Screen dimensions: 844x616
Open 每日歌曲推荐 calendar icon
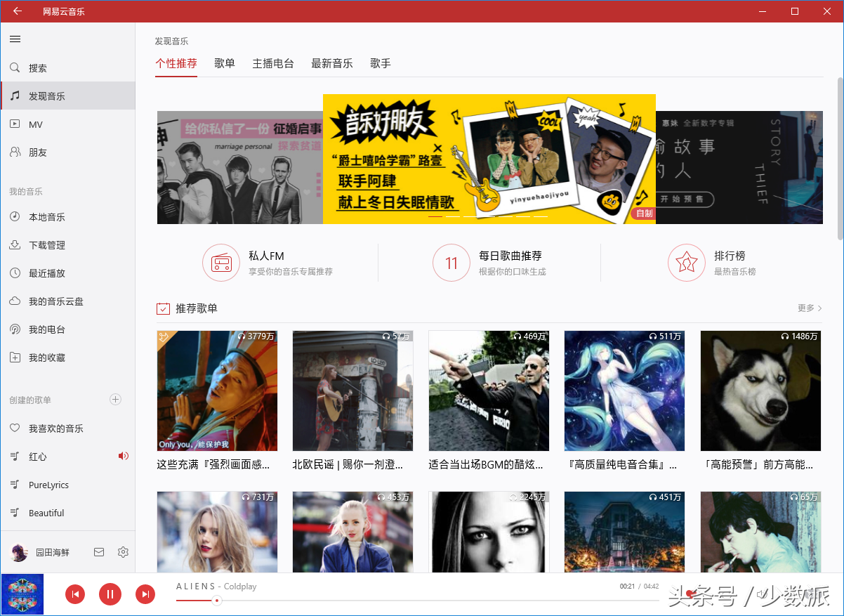tap(451, 263)
